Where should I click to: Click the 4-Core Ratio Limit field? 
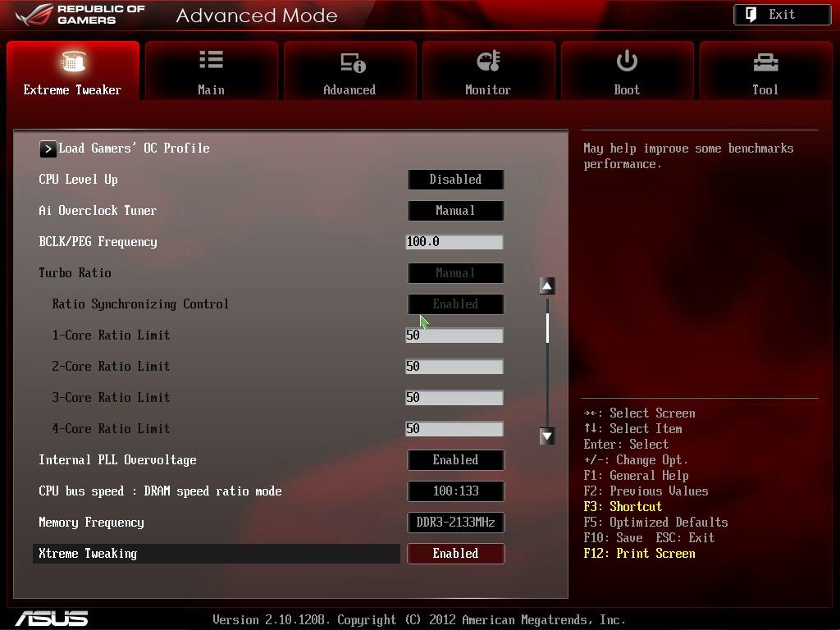[x=454, y=428]
